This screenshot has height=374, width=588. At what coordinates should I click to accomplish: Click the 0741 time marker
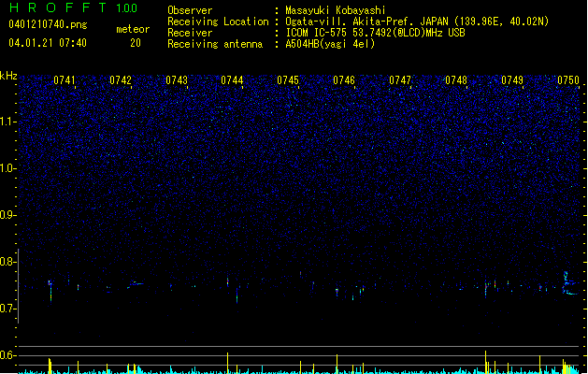[65, 80]
